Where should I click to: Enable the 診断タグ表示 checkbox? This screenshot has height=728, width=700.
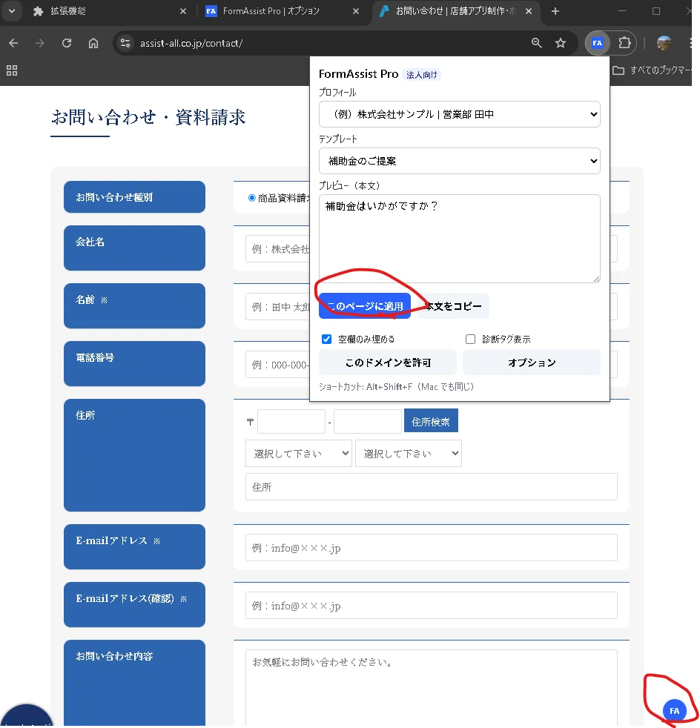pos(471,340)
